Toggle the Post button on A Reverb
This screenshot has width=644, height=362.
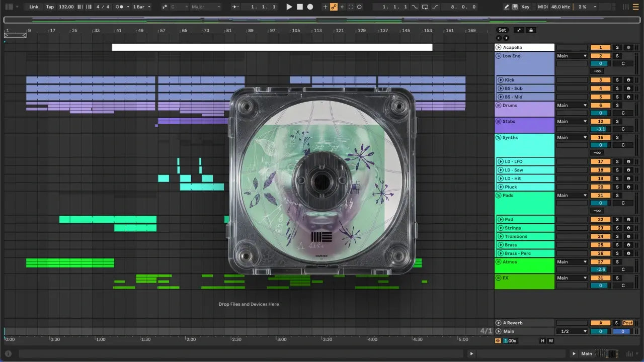tap(627, 323)
